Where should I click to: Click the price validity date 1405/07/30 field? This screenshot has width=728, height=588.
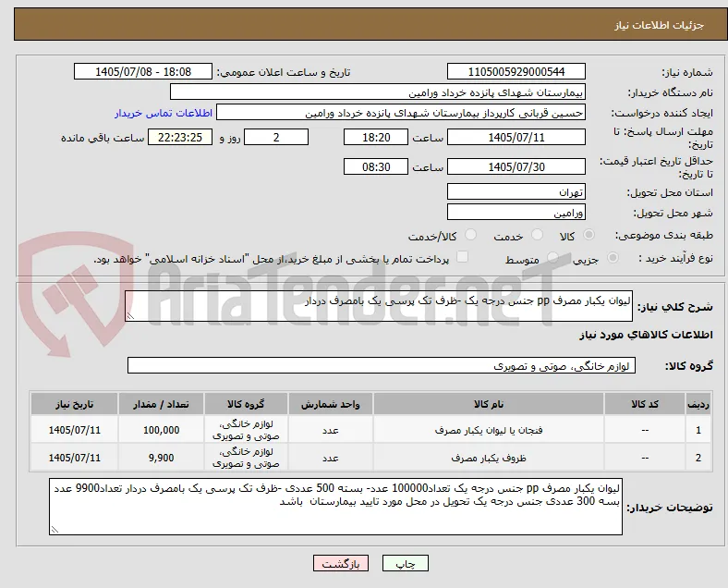click(516, 166)
